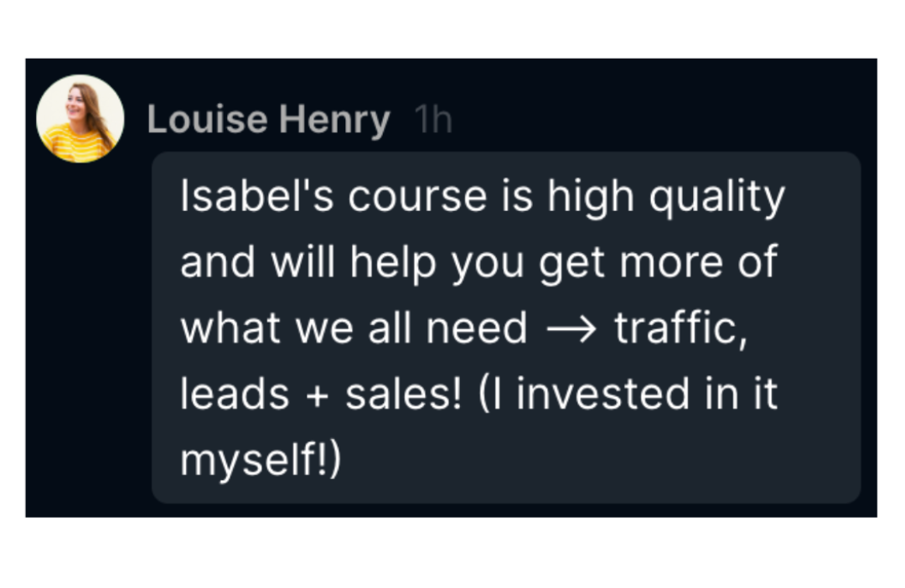Viewport: 905px width, 588px height.
Task: Click the 1h timestamp
Action: [x=433, y=120]
